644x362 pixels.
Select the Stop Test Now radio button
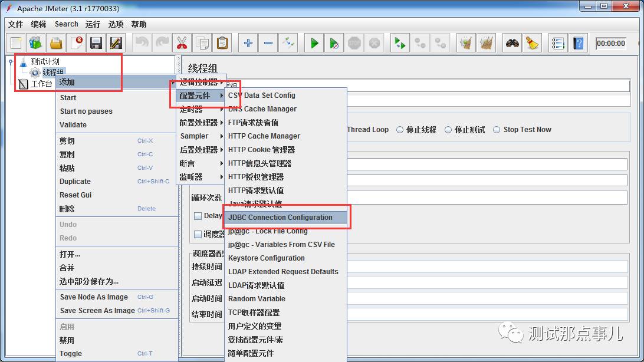click(x=497, y=130)
